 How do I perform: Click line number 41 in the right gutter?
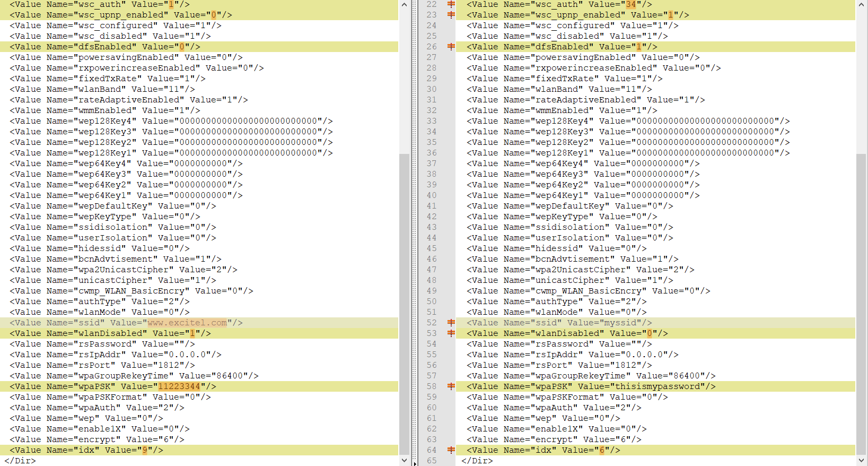[432, 206]
